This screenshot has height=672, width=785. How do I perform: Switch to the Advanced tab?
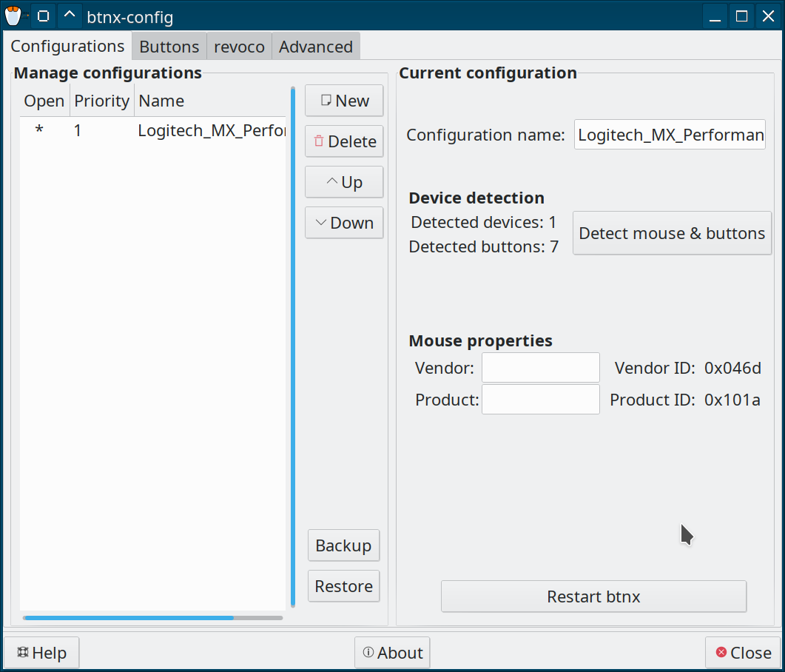coord(316,47)
